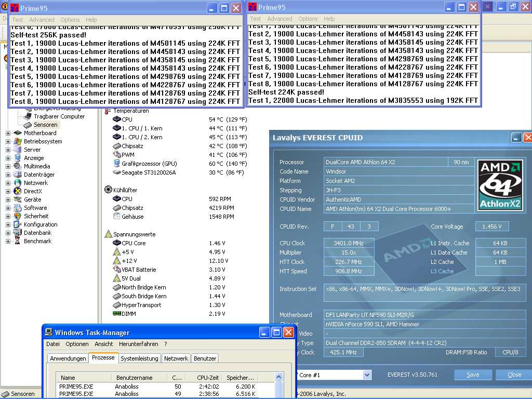Open Ansicht menu in Task-Manager

(104, 344)
